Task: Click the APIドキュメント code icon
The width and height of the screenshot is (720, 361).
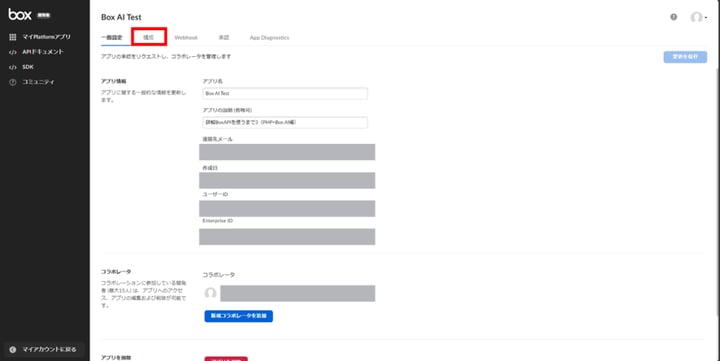Action: (13, 52)
